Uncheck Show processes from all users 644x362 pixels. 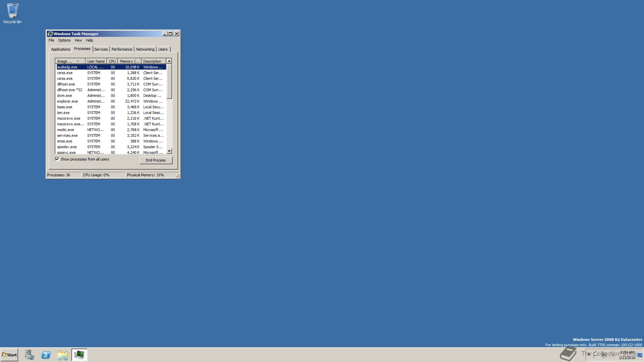click(57, 159)
